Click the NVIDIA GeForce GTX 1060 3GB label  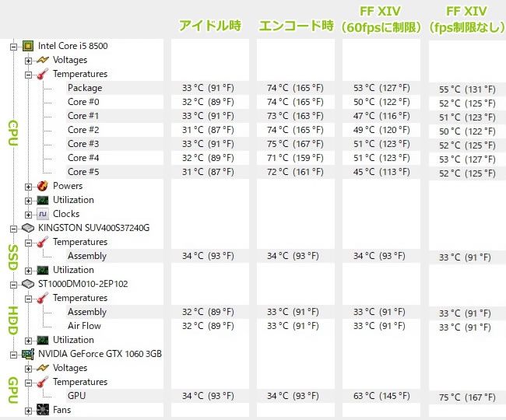pyautogui.click(x=100, y=354)
